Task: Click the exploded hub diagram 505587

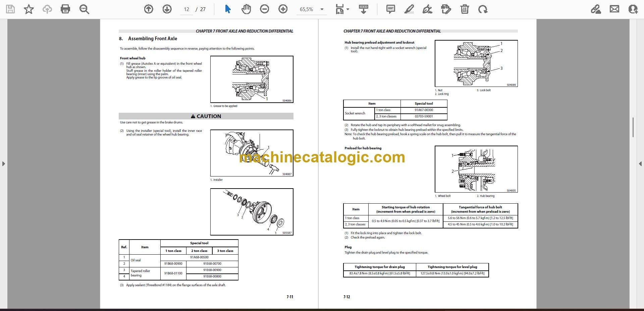Action: [252, 212]
